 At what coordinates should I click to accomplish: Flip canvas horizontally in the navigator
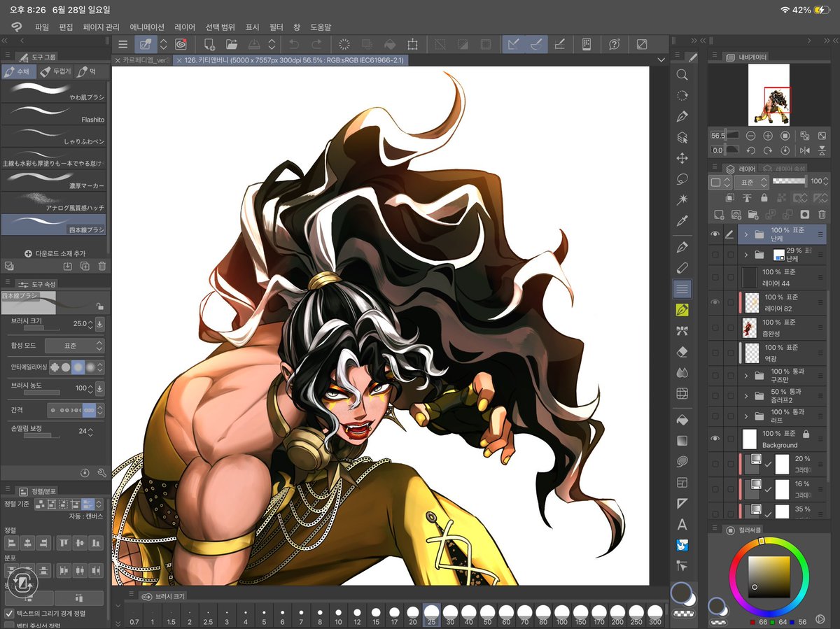pyautogui.click(x=804, y=150)
